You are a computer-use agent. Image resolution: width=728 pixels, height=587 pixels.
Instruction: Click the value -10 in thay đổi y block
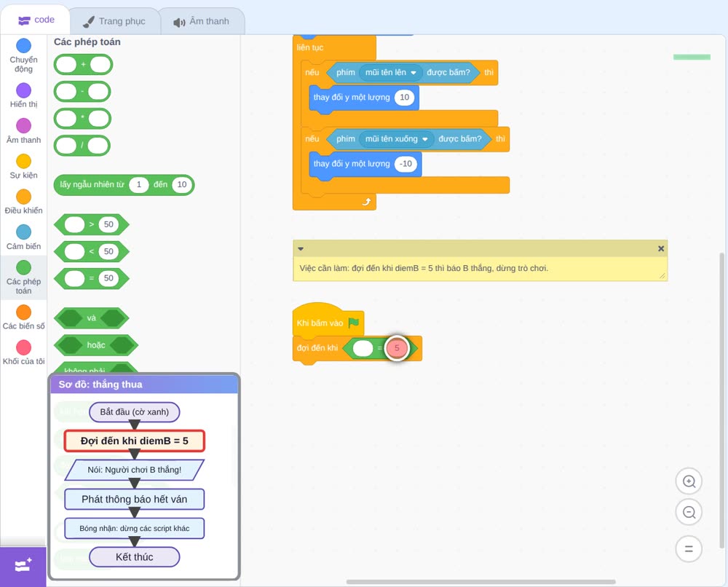pos(405,164)
